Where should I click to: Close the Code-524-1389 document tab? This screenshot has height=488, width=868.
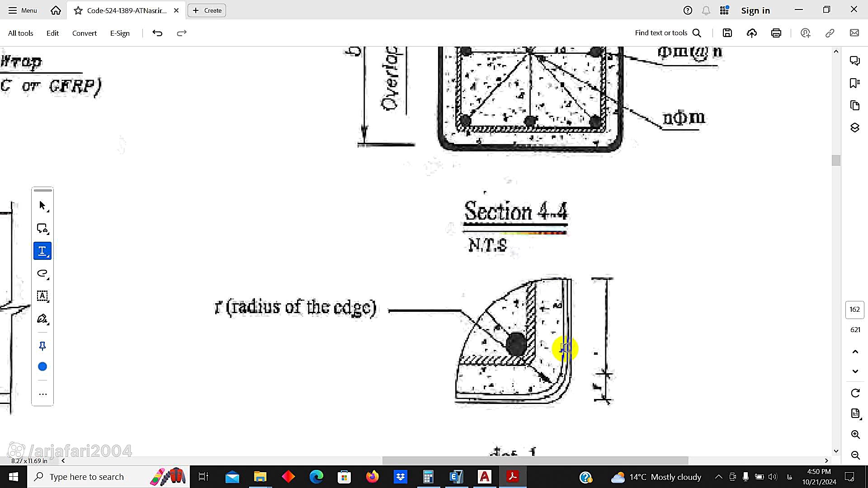coord(176,10)
